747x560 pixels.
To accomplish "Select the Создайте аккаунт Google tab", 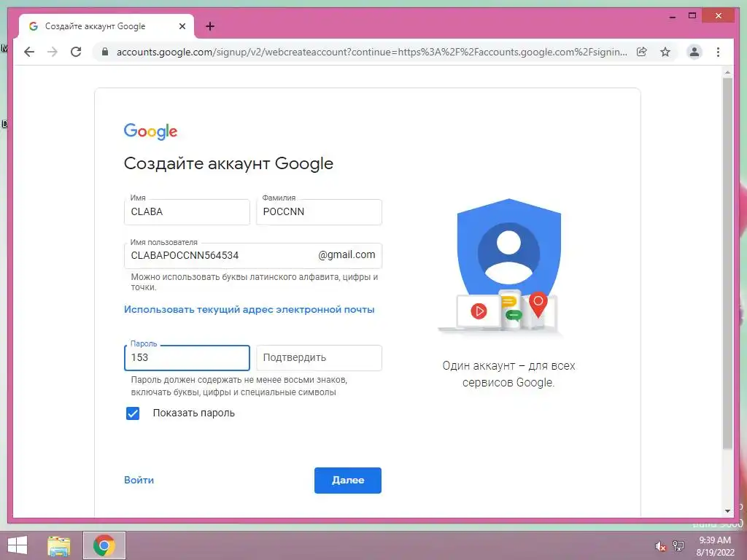I will [x=107, y=26].
